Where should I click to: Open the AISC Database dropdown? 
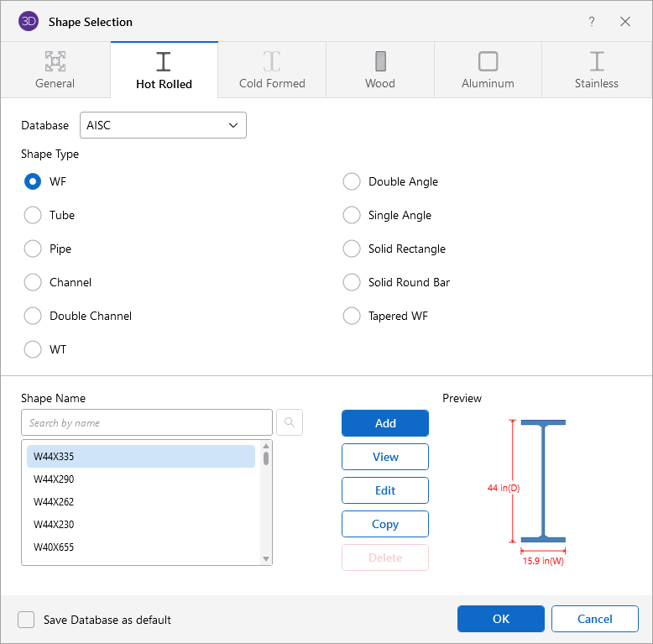pos(163,125)
